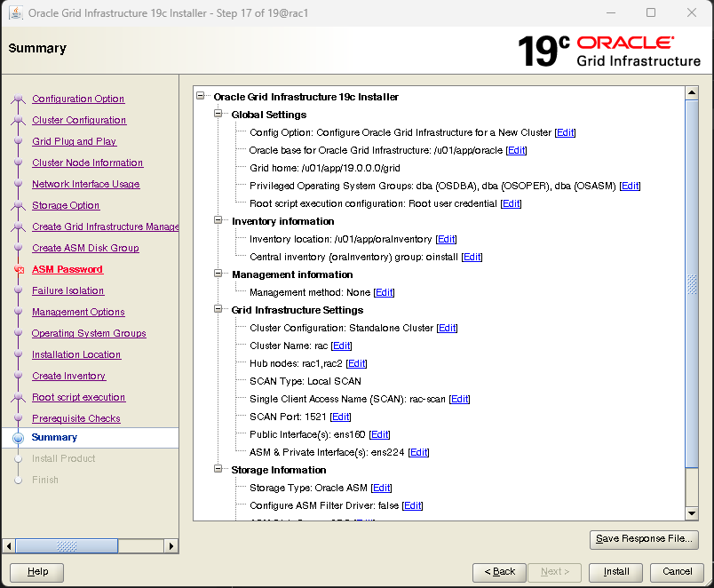This screenshot has height=588, width=714.
Task: Go to the Create Inventory step
Action: pyautogui.click(x=68, y=377)
